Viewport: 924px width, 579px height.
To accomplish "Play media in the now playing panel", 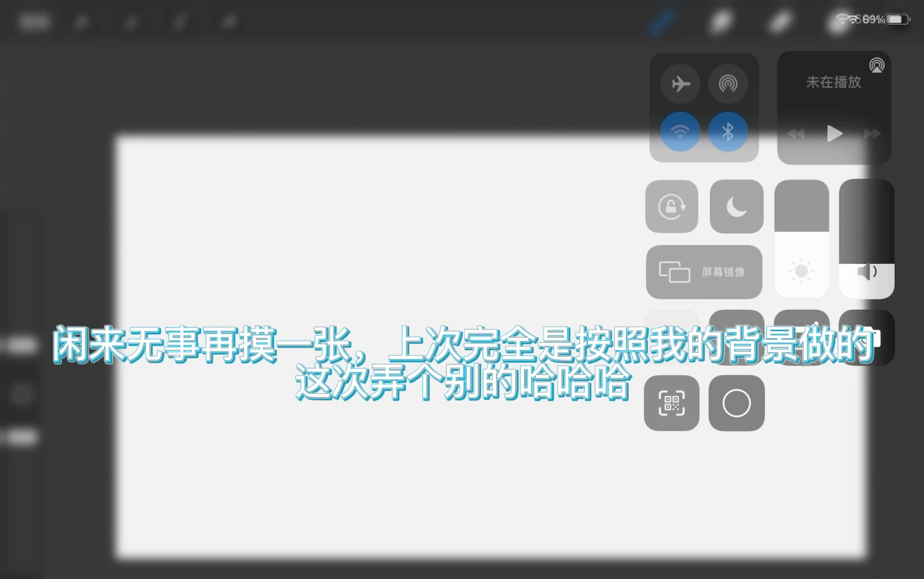I will click(835, 134).
